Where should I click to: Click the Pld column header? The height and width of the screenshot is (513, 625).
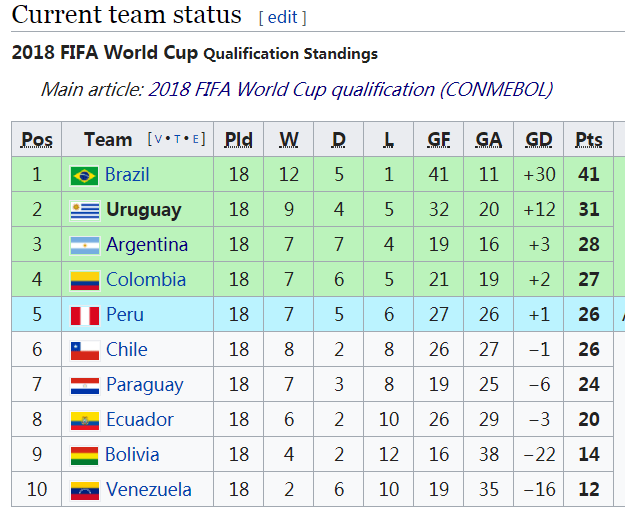pyautogui.click(x=238, y=140)
